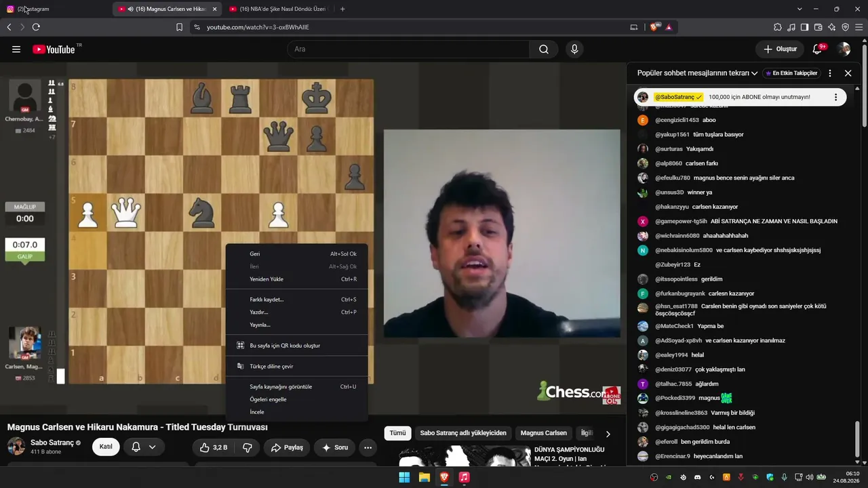Open Brave Leo AI sparkle icon

click(x=831, y=27)
